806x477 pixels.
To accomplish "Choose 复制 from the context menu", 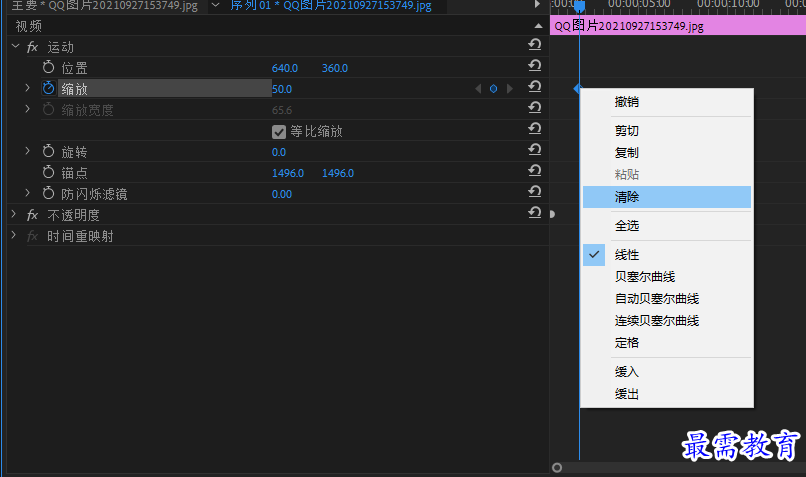I will [x=667, y=153].
